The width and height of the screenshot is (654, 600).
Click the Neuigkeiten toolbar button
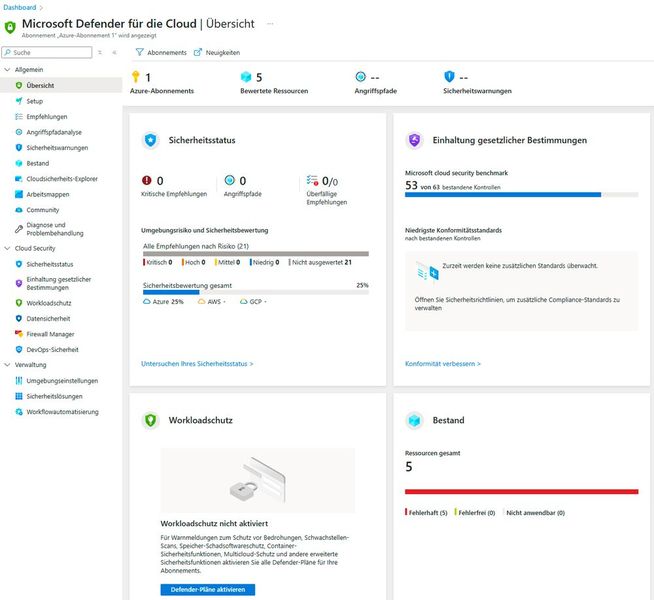point(217,52)
